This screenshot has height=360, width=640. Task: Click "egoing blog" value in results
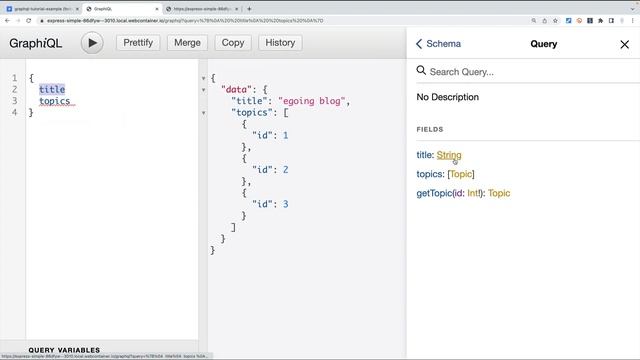click(312, 101)
